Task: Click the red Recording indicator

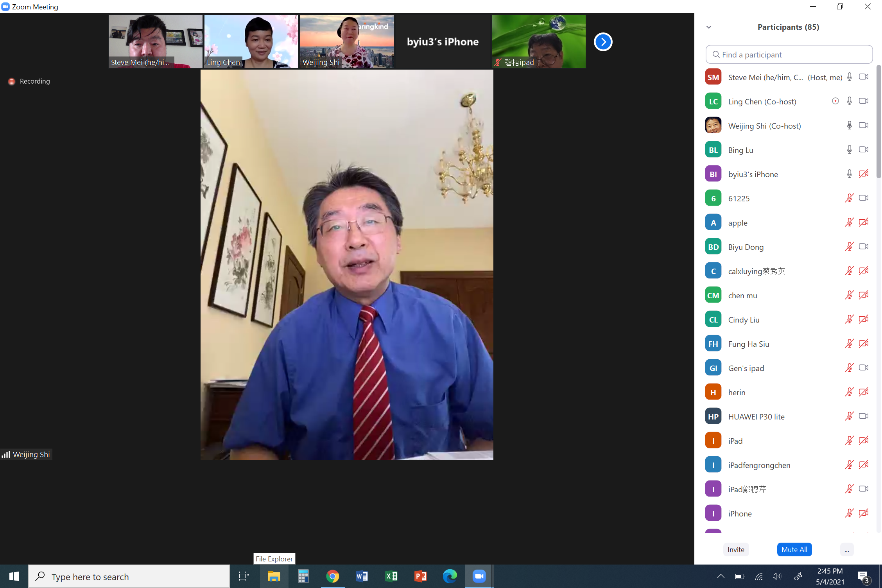Action: pos(12,81)
